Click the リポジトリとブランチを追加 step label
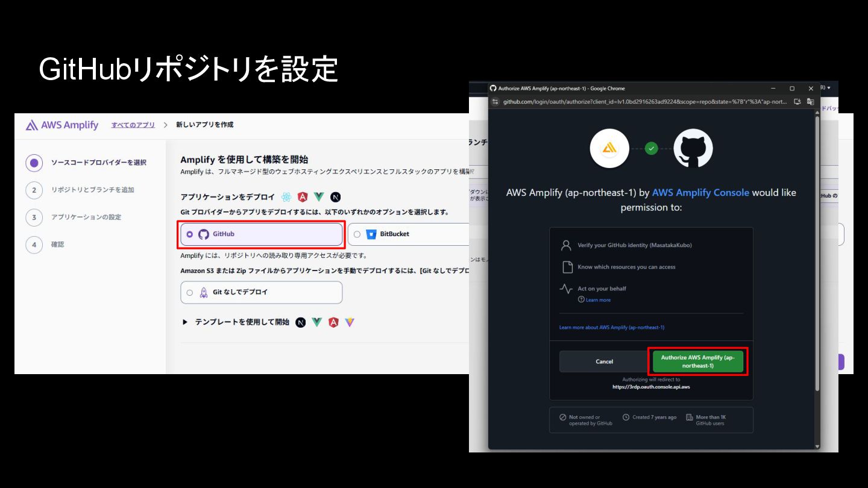 coord(92,190)
